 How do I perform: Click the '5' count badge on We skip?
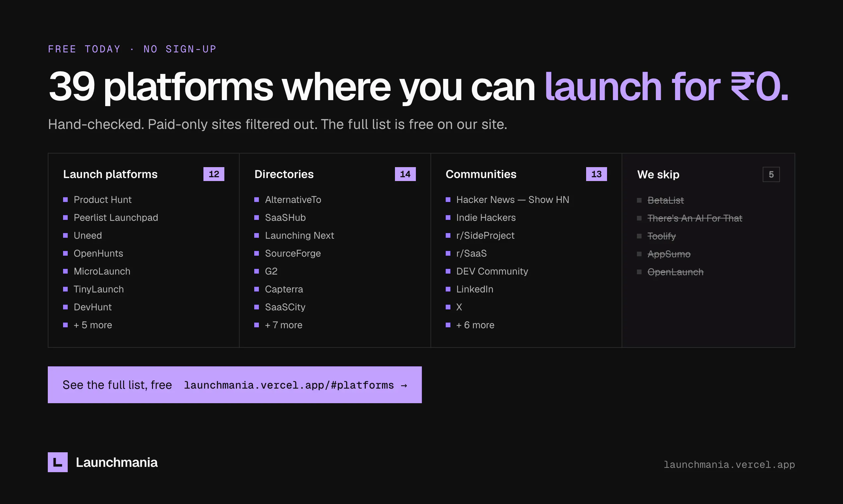pyautogui.click(x=771, y=174)
